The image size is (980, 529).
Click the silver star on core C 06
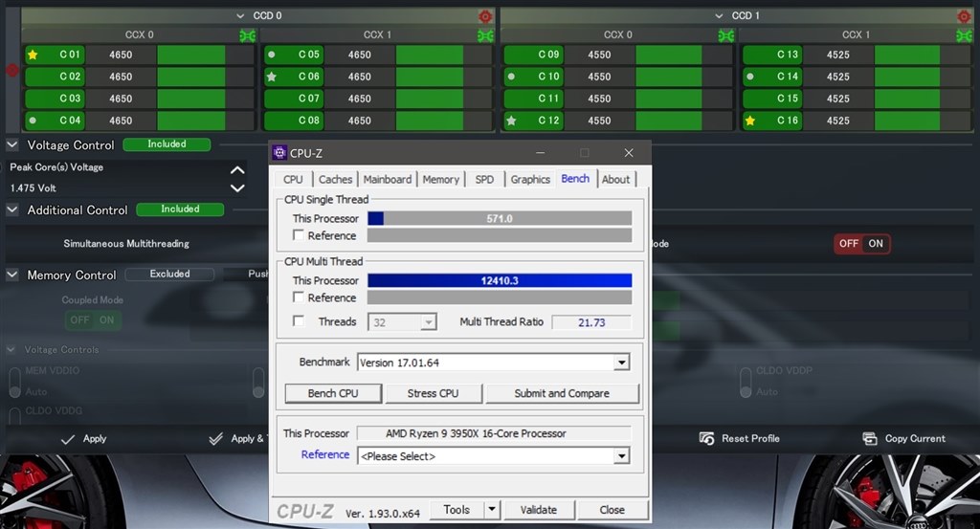click(271, 77)
